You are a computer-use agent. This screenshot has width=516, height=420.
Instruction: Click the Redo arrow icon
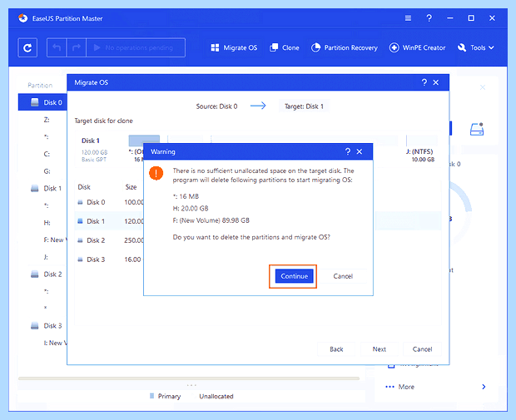(77, 47)
